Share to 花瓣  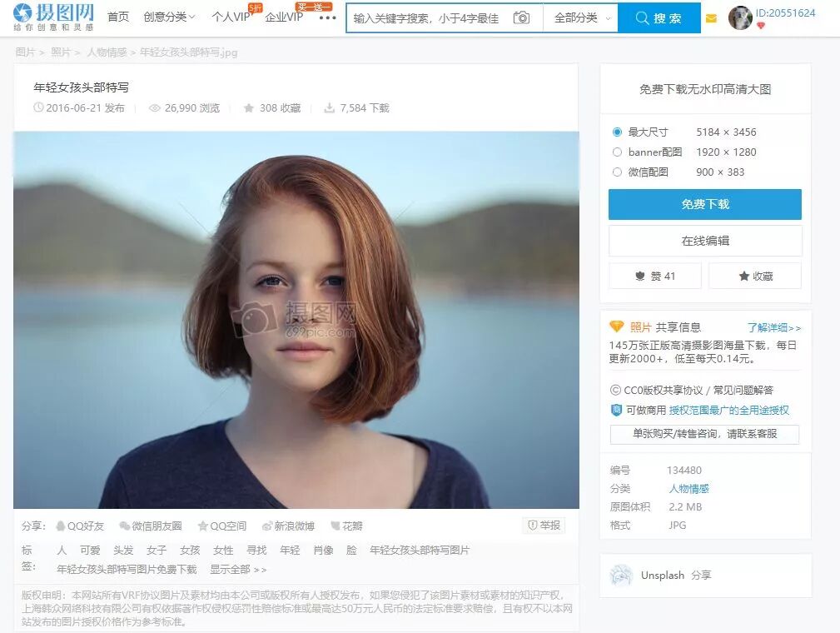click(x=346, y=526)
